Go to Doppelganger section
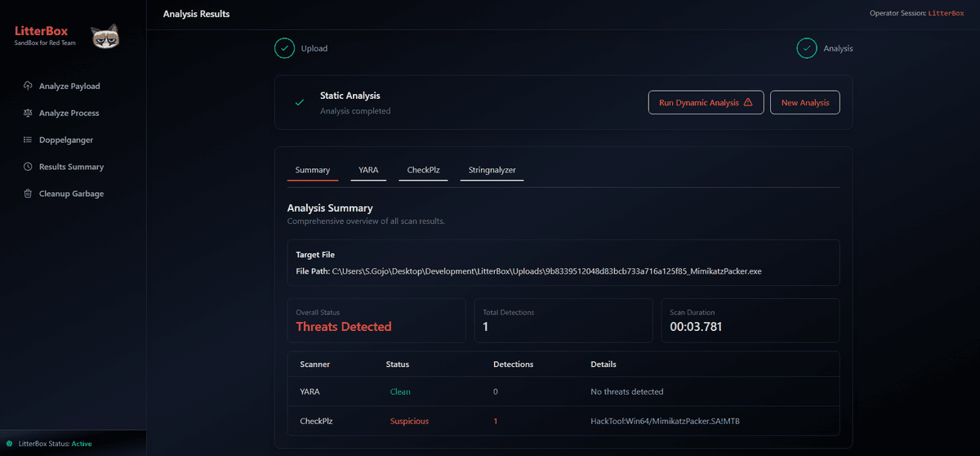The height and width of the screenshot is (456, 980). point(66,140)
